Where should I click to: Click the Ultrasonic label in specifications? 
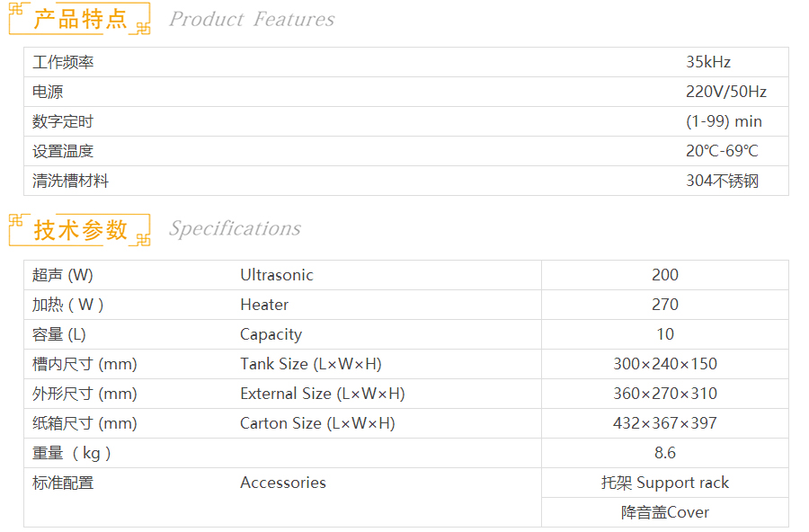tap(277, 275)
